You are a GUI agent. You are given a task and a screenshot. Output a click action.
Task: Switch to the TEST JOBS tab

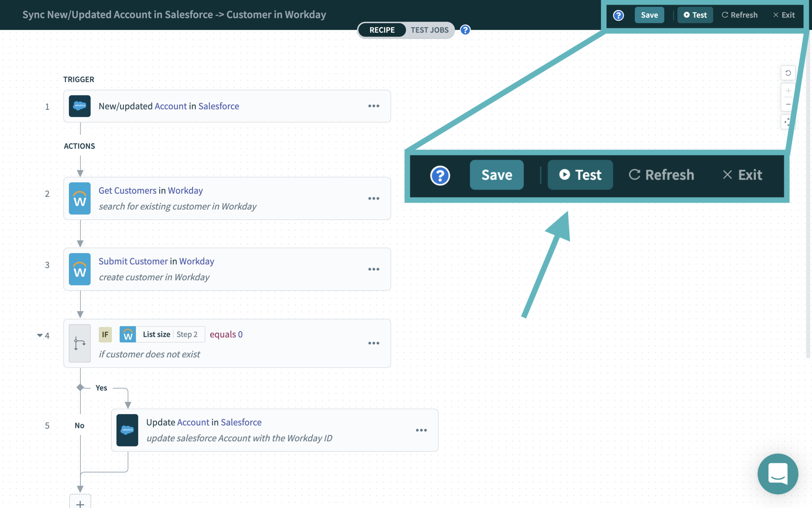tap(429, 30)
